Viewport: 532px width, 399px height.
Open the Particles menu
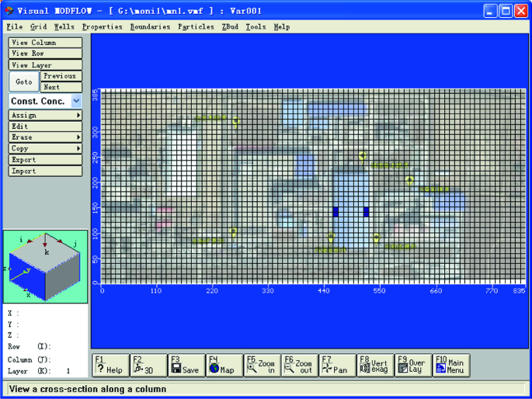click(x=196, y=26)
